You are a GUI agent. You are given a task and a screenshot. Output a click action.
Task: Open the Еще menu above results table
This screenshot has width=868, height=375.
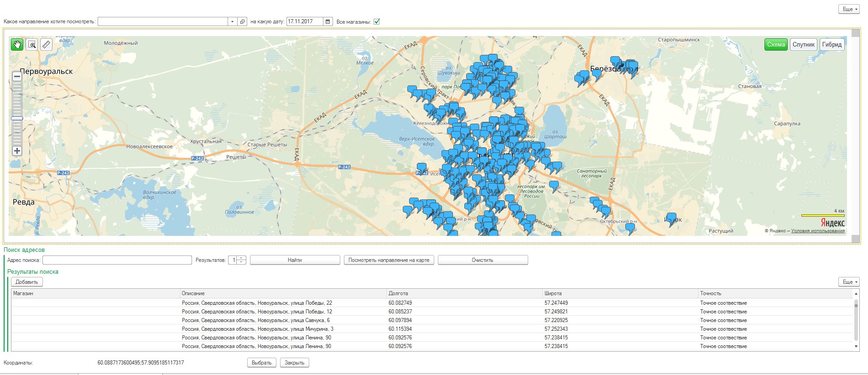pyautogui.click(x=849, y=282)
